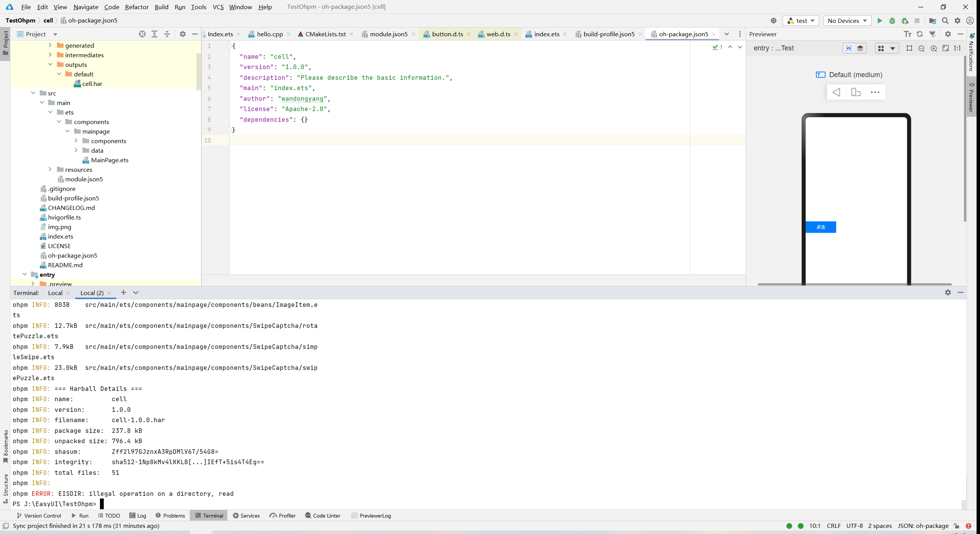980x534 pixels.
Task: Open the Code Linter tool window
Action: (322, 516)
